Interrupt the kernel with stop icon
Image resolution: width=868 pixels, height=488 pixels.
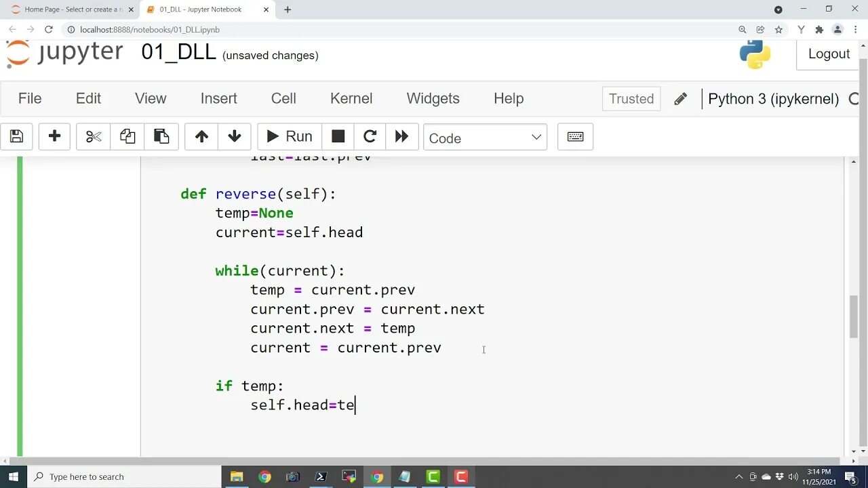(x=338, y=137)
